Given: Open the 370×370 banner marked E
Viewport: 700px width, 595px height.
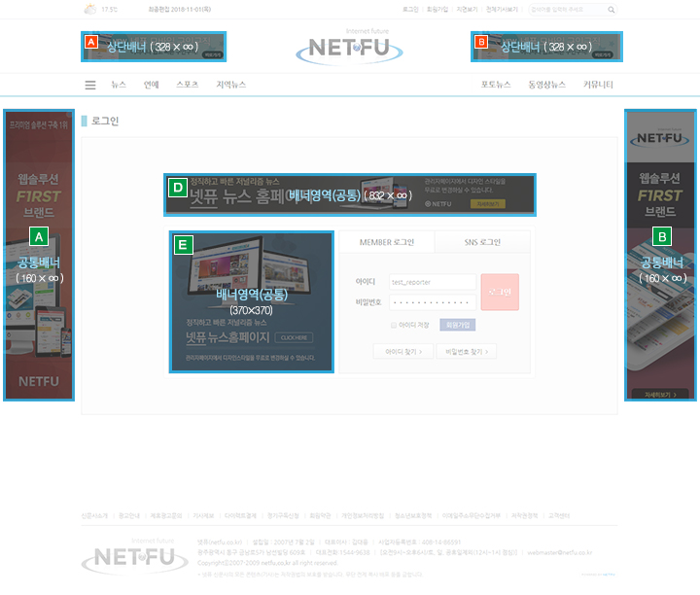Looking at the screenshot, I should click(x=251, y=302).
